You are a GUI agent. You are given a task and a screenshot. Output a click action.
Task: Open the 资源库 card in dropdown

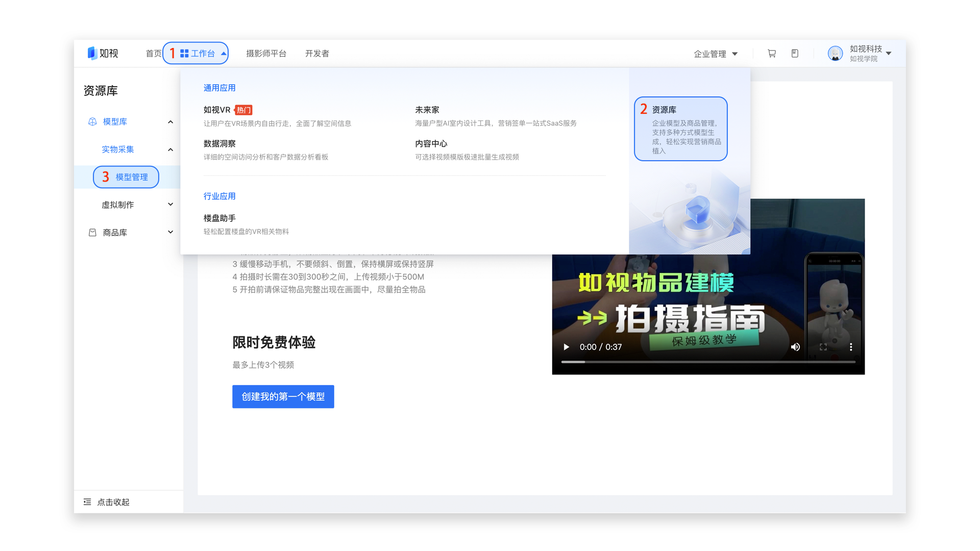(x=681, y=129)
